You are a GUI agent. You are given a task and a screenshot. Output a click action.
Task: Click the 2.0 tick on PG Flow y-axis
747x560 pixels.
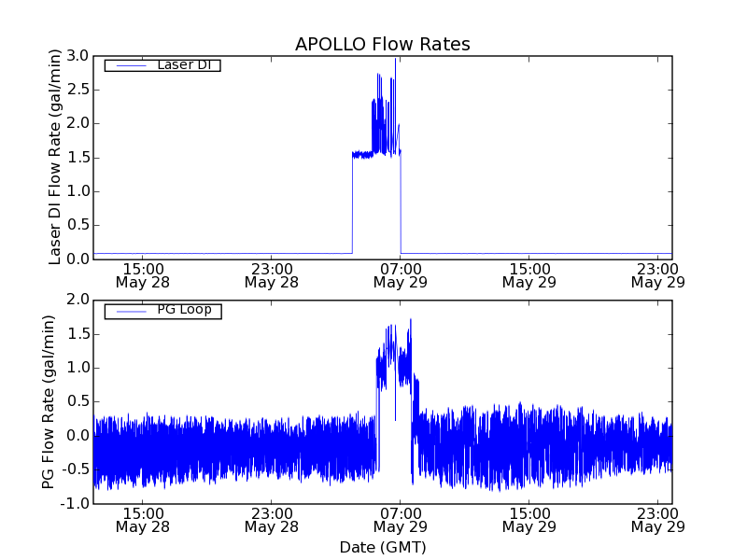point(78,300)
